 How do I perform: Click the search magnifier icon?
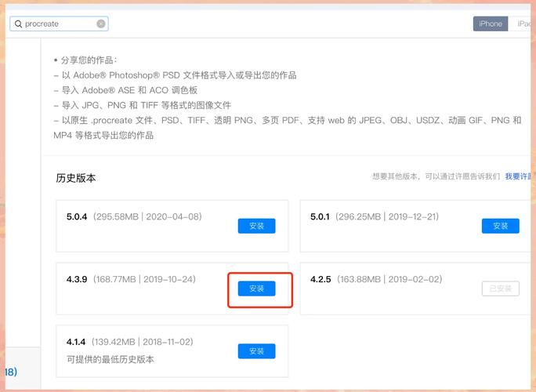19,24
